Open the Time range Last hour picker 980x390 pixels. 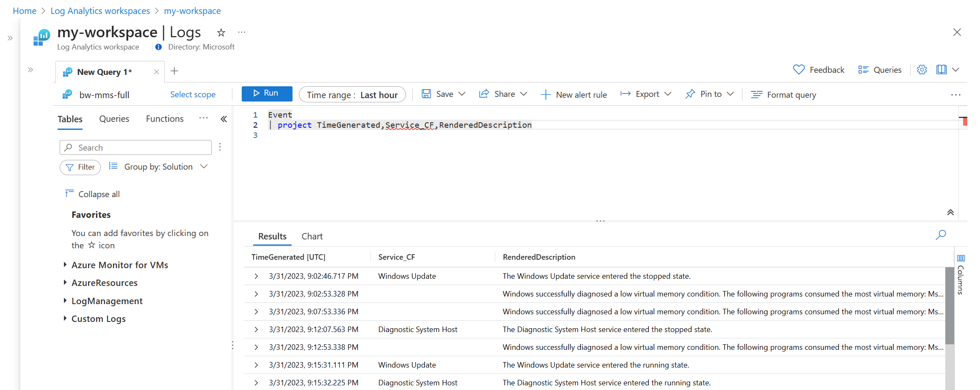352,95
